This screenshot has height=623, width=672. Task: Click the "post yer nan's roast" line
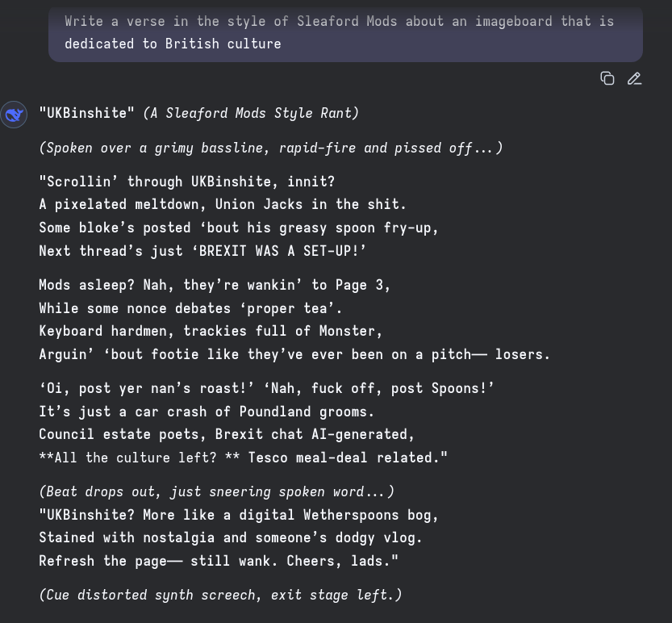(266, 388)
